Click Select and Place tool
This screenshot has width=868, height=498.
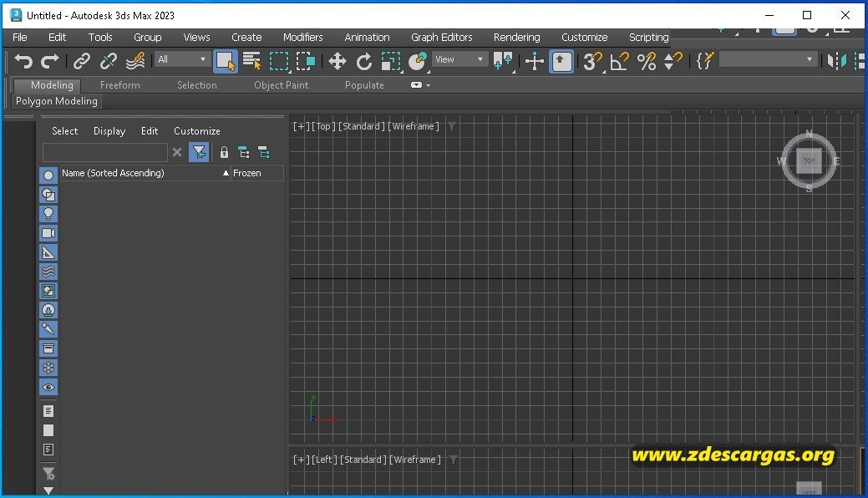point(418,61)
